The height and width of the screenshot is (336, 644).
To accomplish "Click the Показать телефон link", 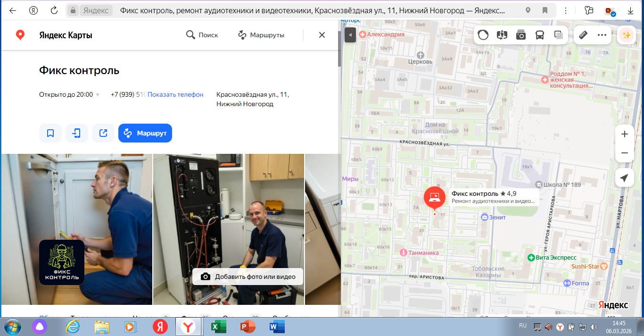I will (175, 94).
